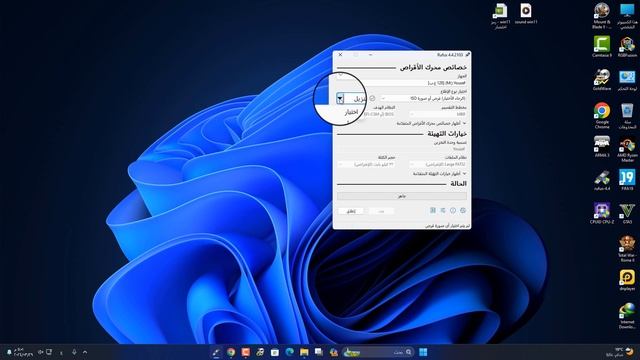Open the FIFA19 desktop shortcut
The image size is (640, 360).
click(x=627, y=180)
